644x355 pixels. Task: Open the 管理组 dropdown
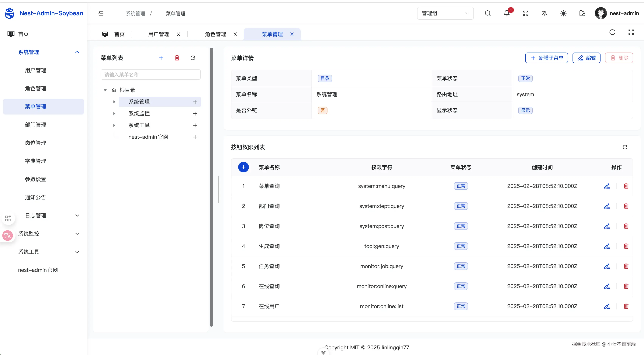pyautogui.click(x=445, y=13)
